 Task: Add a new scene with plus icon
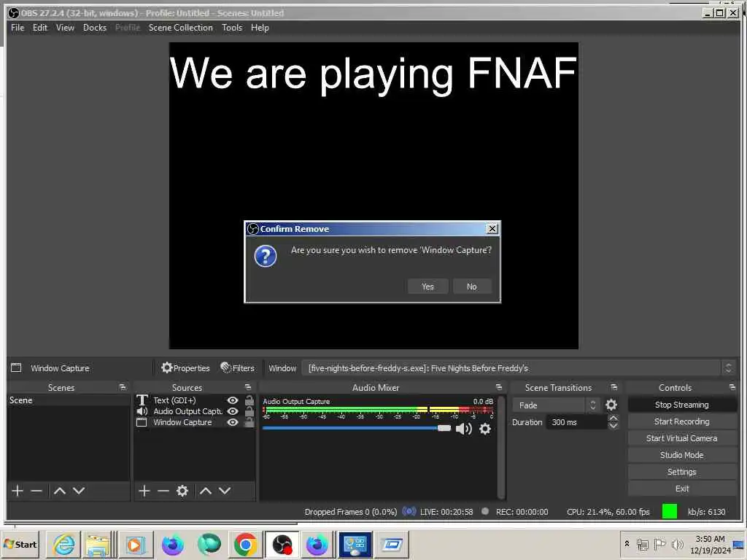point(18,491)
